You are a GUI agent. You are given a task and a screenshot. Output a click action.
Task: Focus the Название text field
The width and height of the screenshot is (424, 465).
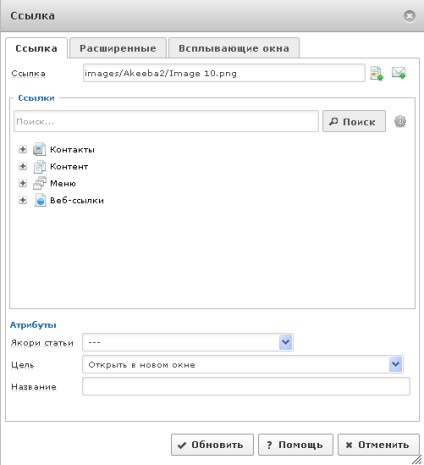tap(246, 387)
